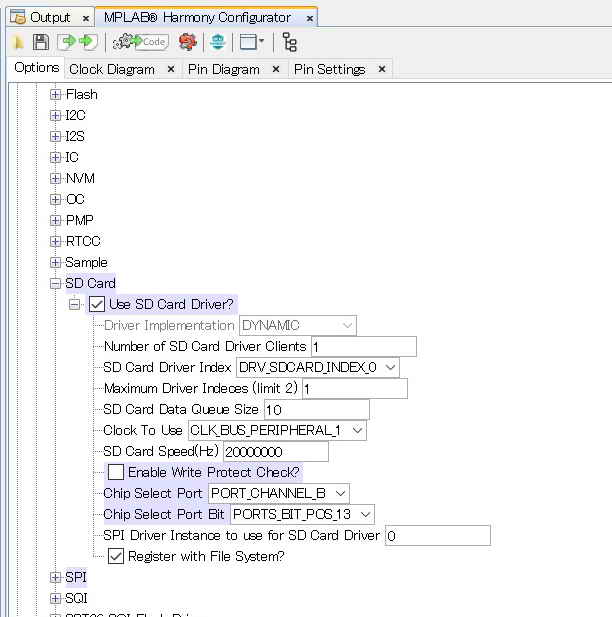612x617 pixels.
Task: Click Maximum Driver Indeces input field
Action: [355, 389]
